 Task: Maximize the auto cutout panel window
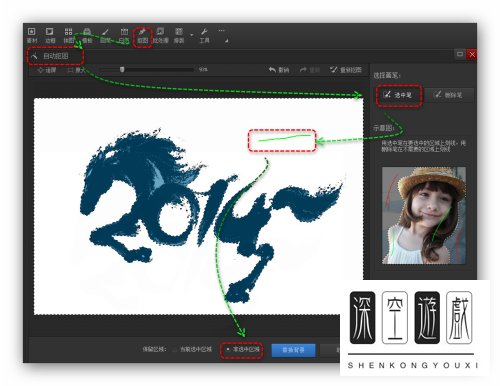(x=460, y=54)
